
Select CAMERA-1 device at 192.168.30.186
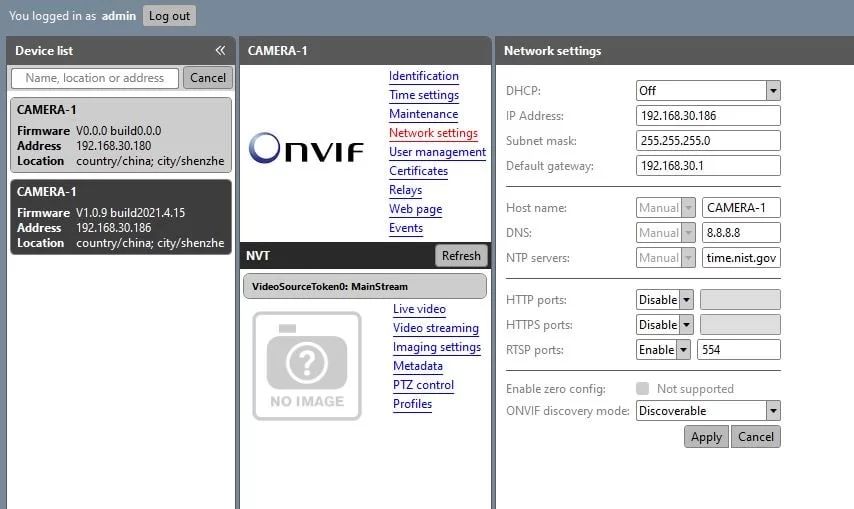coord(121,217)
